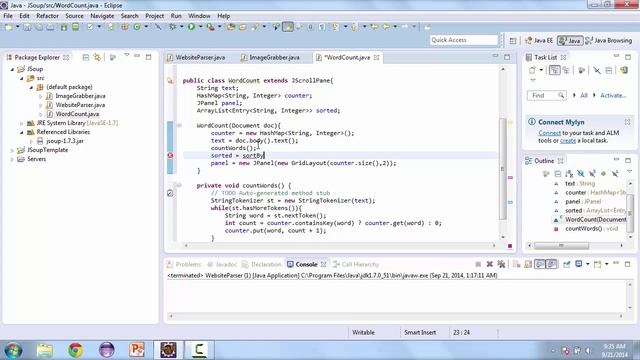Click the Outline horizontal scrollbar thumb

562,246
